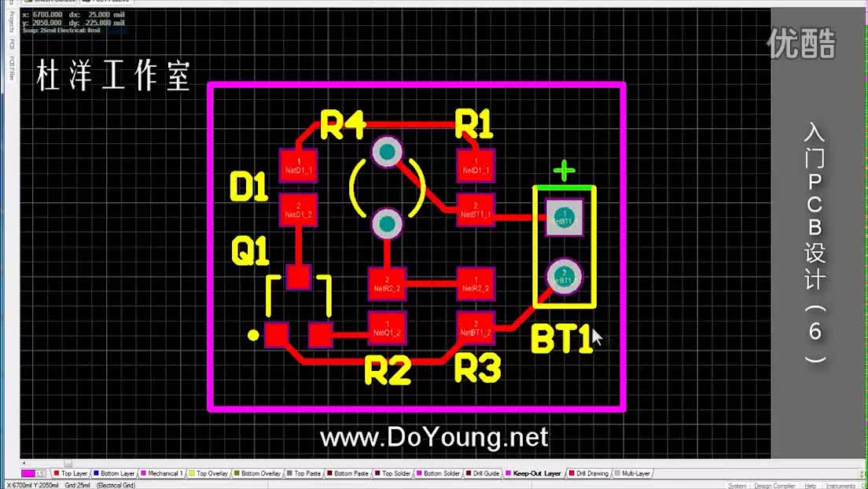
Task: Select D1 pad 1 labeled NetD1_1
Action: pyautogui.click(x=299, y=166)
